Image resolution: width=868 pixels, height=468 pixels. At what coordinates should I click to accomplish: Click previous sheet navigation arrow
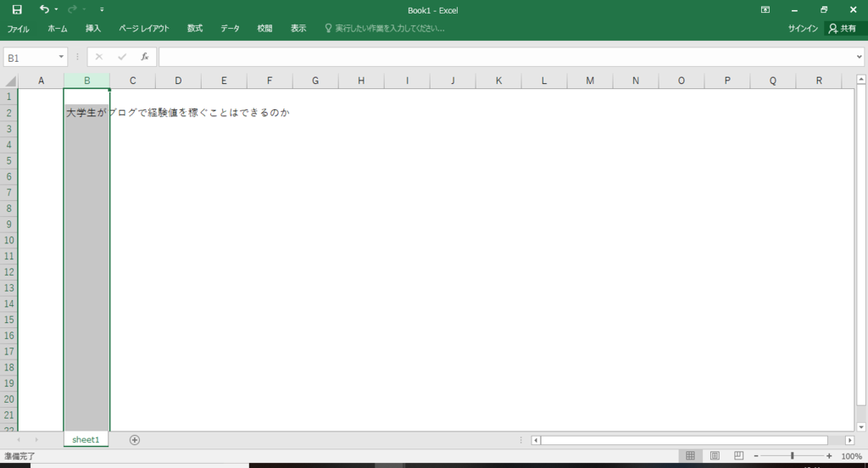(19, 440)
